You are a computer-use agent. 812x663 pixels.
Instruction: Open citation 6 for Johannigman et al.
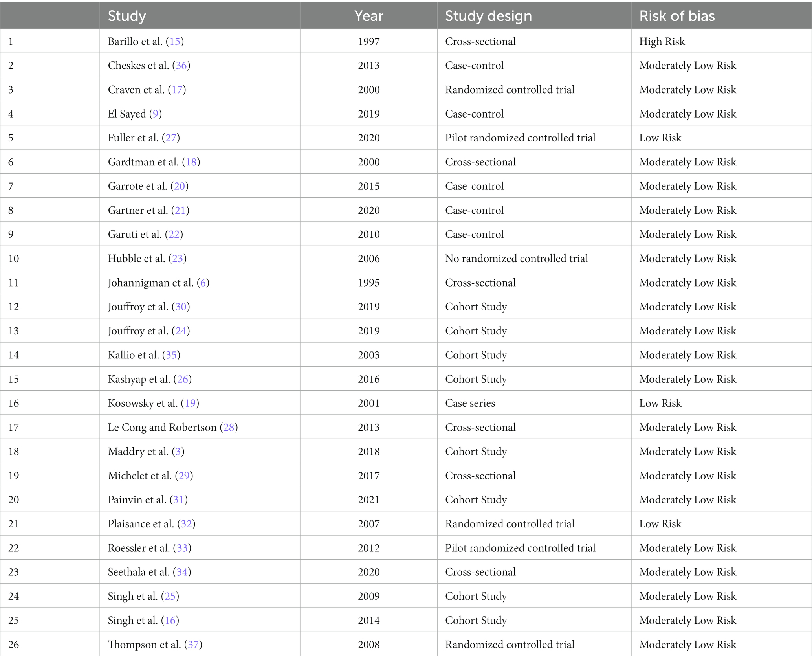(203, 283)
